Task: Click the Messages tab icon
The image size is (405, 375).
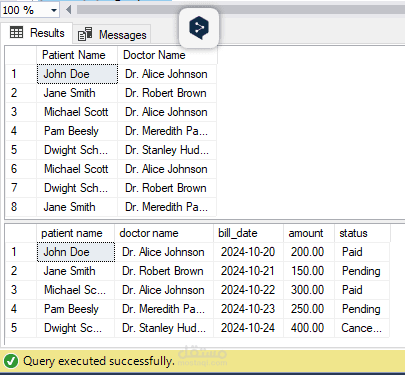Action: coord(85,34)
